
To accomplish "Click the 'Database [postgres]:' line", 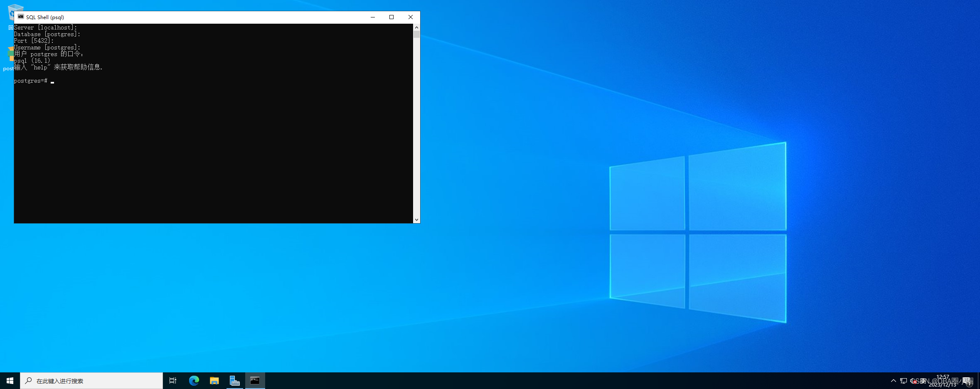I will [x=47, y=34].
